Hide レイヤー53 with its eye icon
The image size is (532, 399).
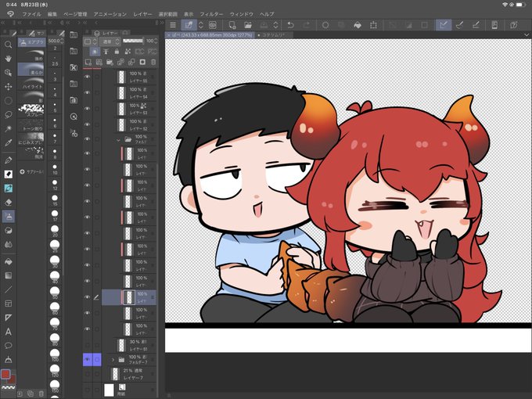click(88, 109)
